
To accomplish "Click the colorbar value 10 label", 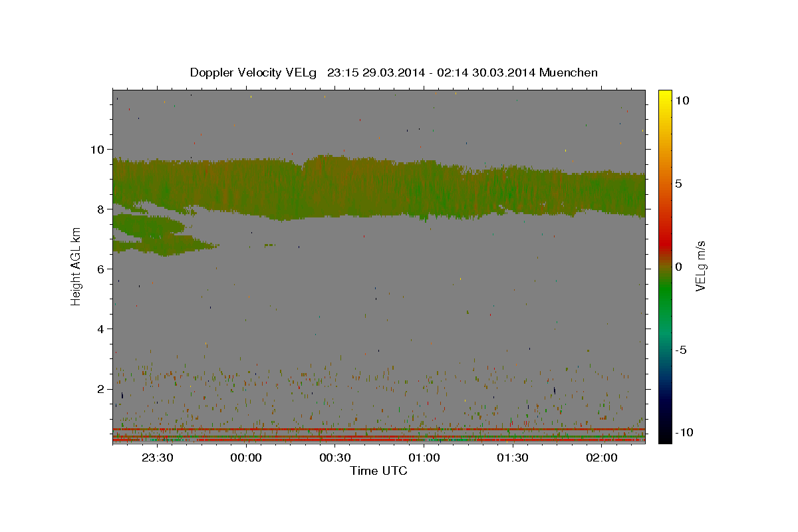I will [x=682, y=100].
